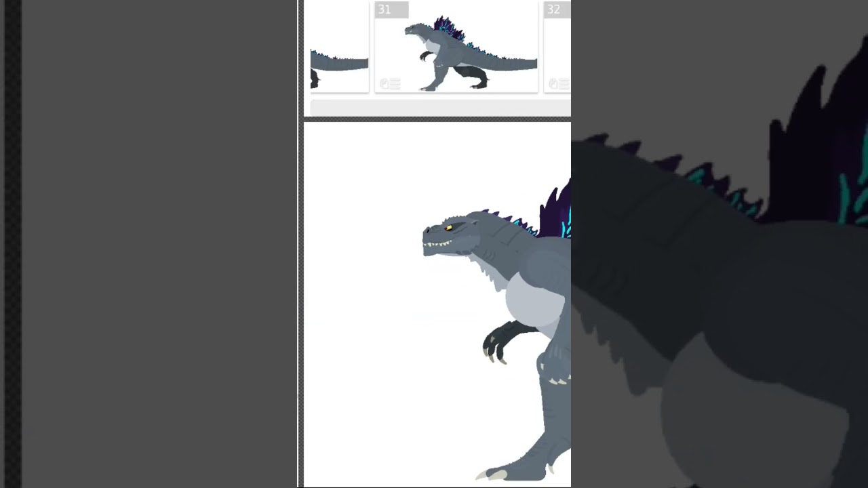Select the frame 31 thumbnail
The height and width of the screenshot is (488, 868).
(456, 47)
